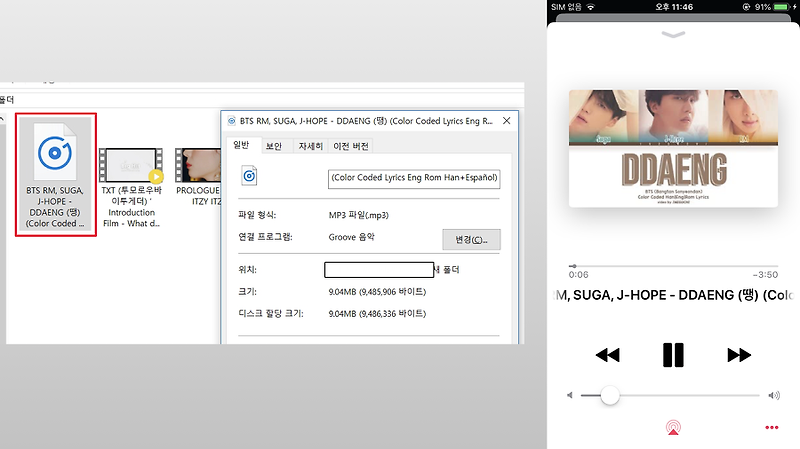Pause the song in the music player
Viewport: 800px width, 449px height.
coord(673,355)
